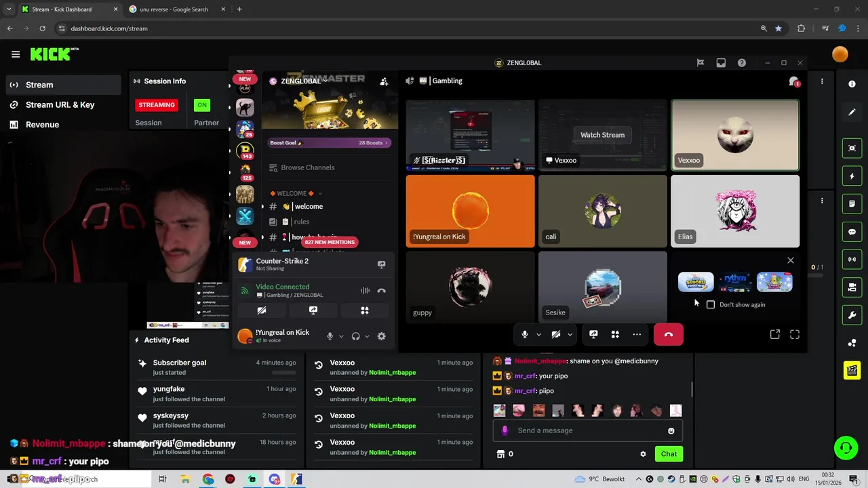
Task: Switch to the unu reverse Google Search tab
Action: 174,9
